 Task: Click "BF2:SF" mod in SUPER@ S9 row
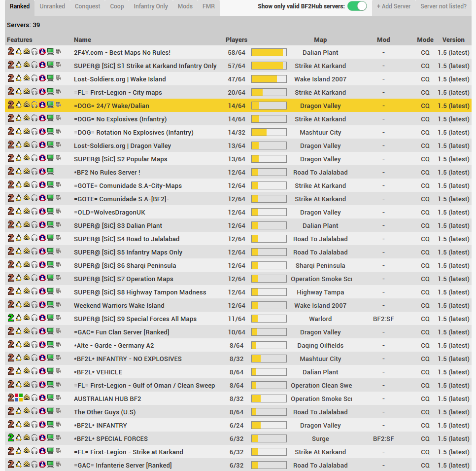383,319
